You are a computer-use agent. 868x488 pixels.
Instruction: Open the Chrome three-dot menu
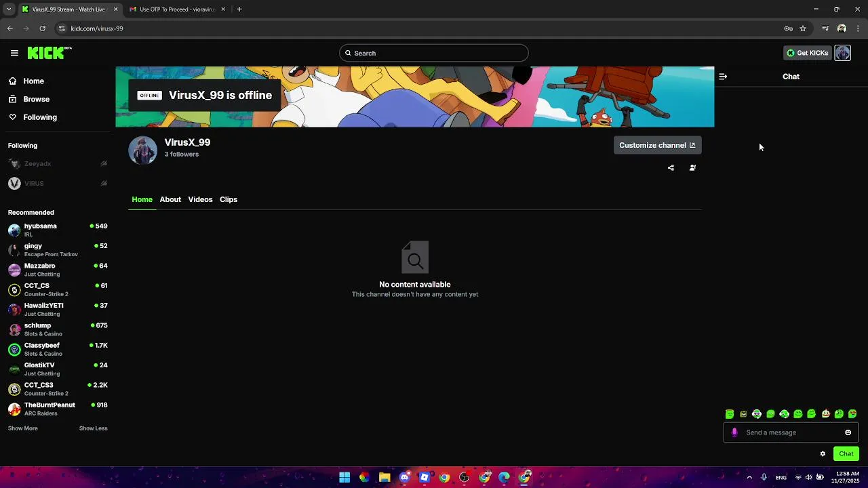[x=859, y=28]
